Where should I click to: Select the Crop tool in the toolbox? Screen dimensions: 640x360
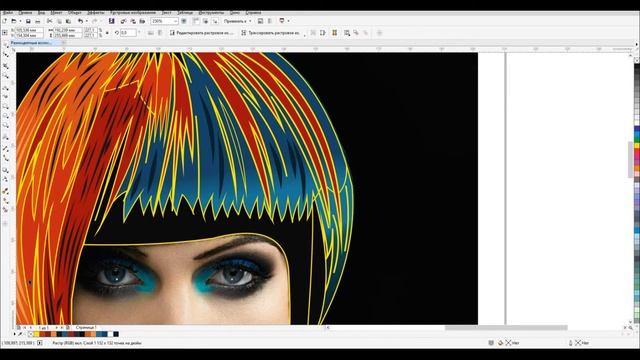tap(6, 66)
